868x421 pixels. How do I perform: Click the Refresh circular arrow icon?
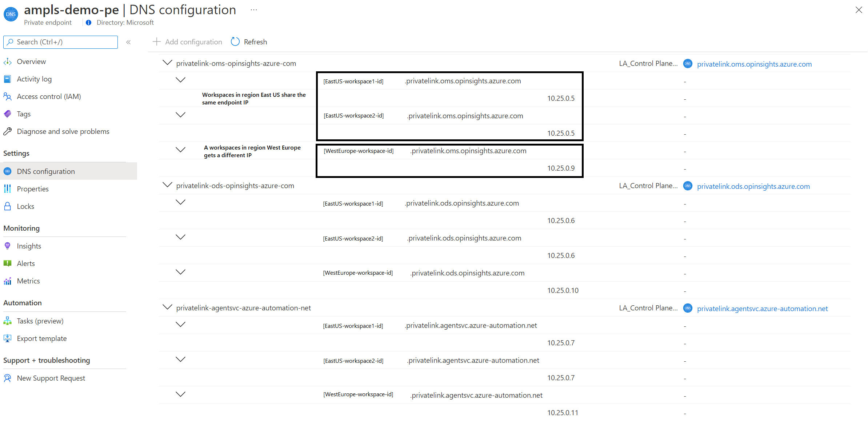pos(235,42)
